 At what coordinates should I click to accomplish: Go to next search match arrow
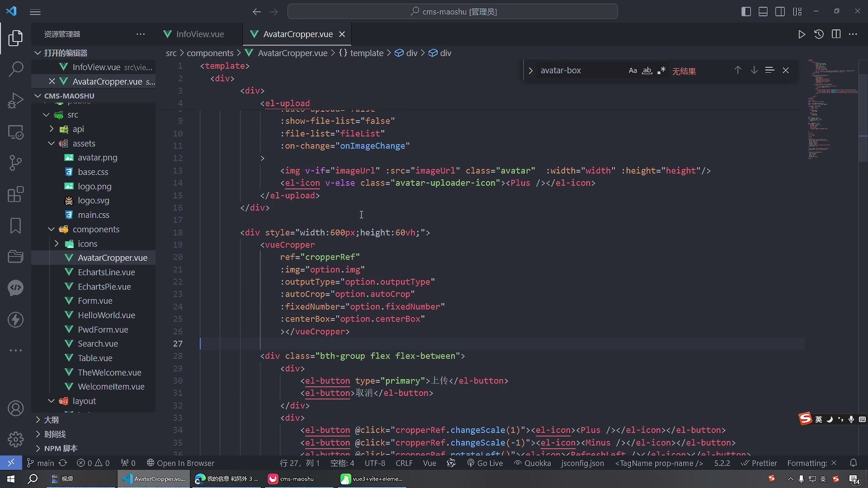[754, 70]
